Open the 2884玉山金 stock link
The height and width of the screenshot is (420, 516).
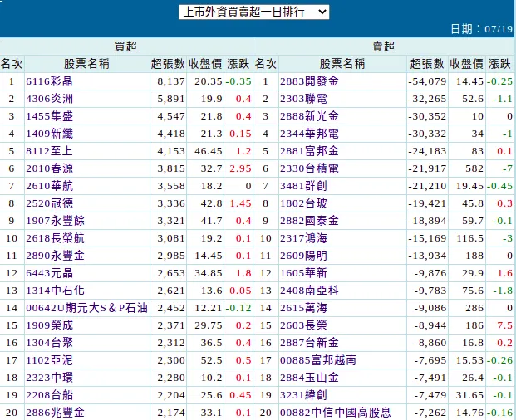(309, 378)
